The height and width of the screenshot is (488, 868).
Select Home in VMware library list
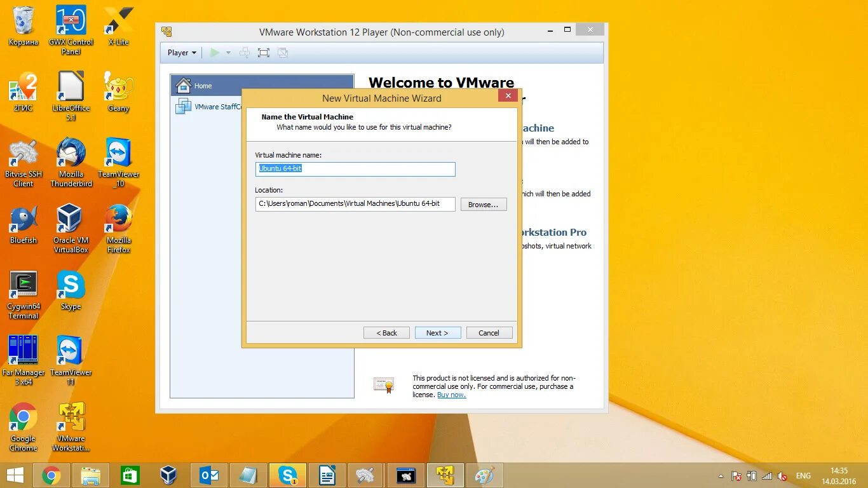[x=262, y=85]
